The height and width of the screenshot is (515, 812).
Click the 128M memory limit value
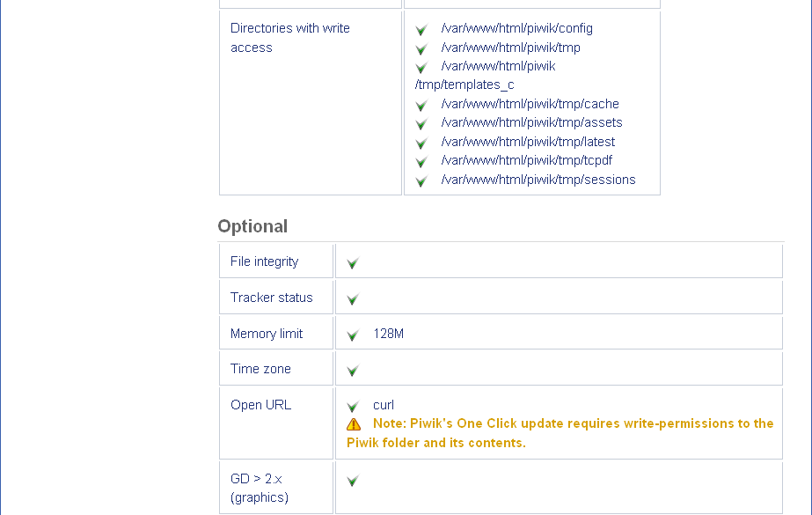[x=388, y=334]
